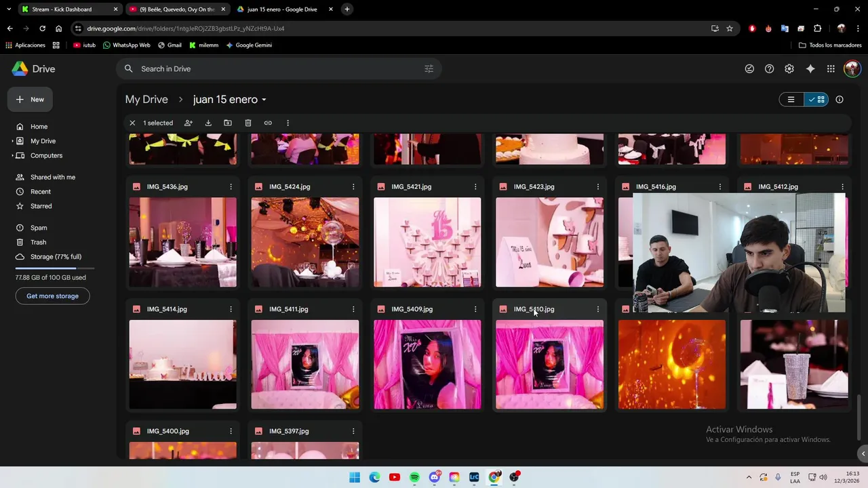
Task: Open options for IMG_5423.jpg
Action: click(x=597, y=186)
